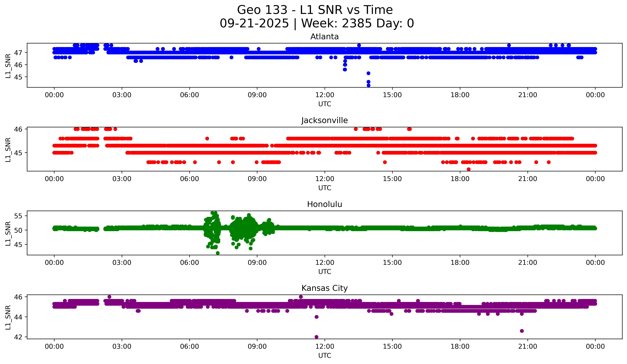Screen dimensions: 627x364
Task: Click the 44 y-axis tick on Kansas City plot
Action: 18,317
